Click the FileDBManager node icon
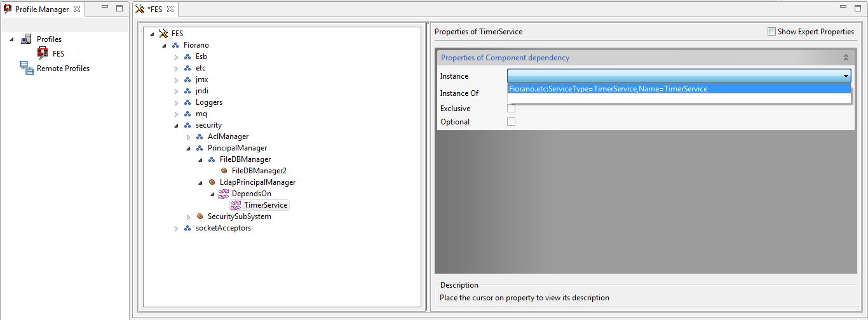 point(212,159)
